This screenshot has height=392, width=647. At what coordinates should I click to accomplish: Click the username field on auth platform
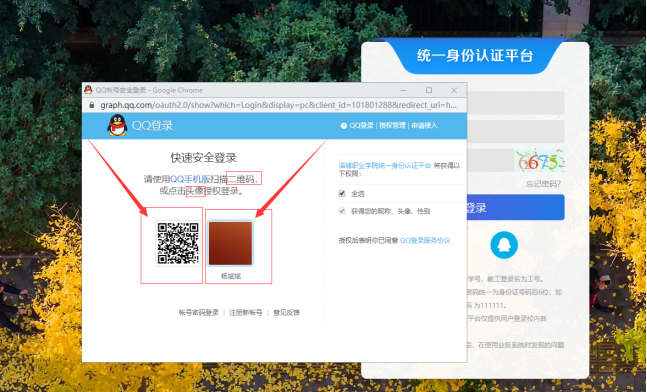point(516,103)
